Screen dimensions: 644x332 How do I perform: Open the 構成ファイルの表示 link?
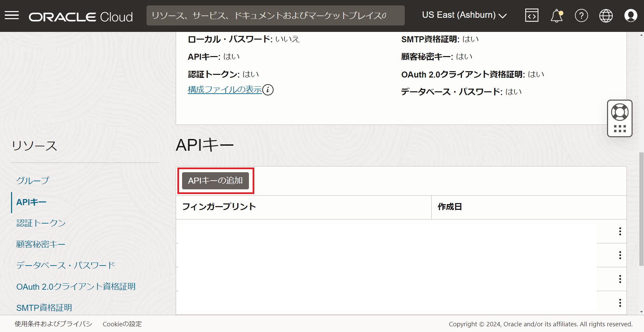coord(225,90)
